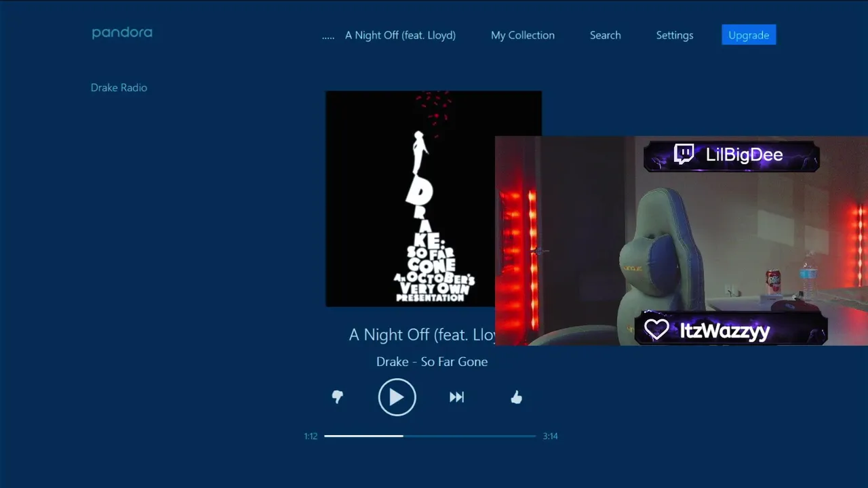Click the 'Drake - So Far Gone' artist line
Viewport: 868px width, 488px height.
tap(432, 361)
